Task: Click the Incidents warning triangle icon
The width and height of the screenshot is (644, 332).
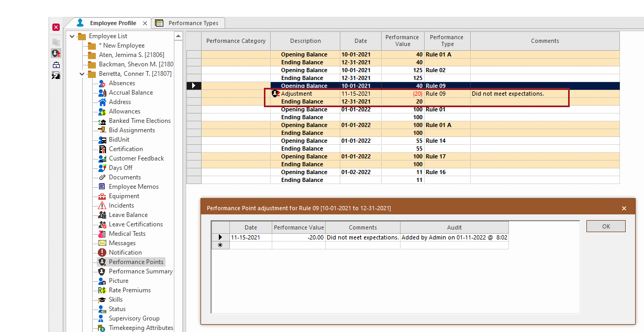Action: pos(103,205)
